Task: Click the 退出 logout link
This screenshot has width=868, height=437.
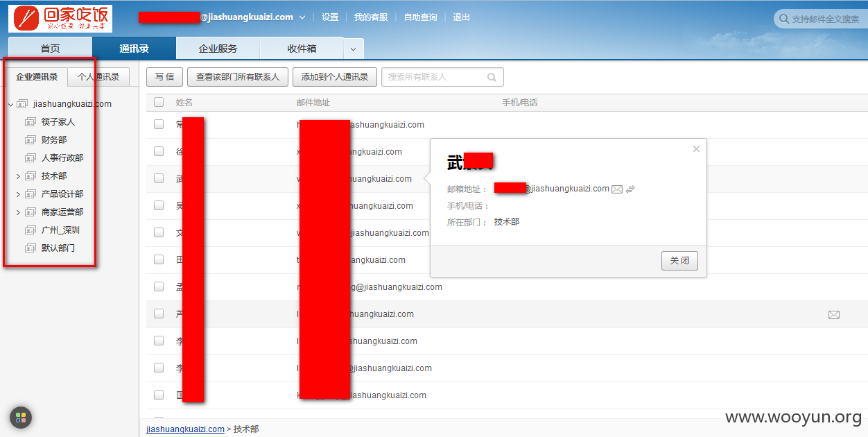Action: click(461, 17)
